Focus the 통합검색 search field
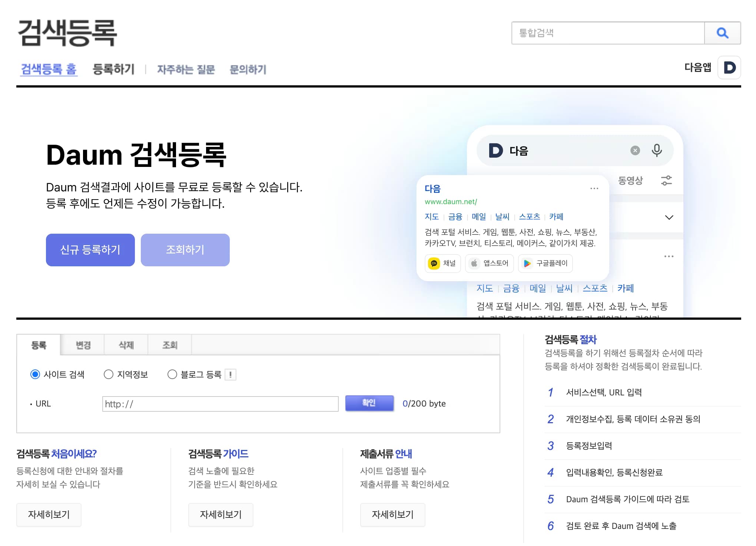Viewport: 756px width, 546px height. coord(608,33)
